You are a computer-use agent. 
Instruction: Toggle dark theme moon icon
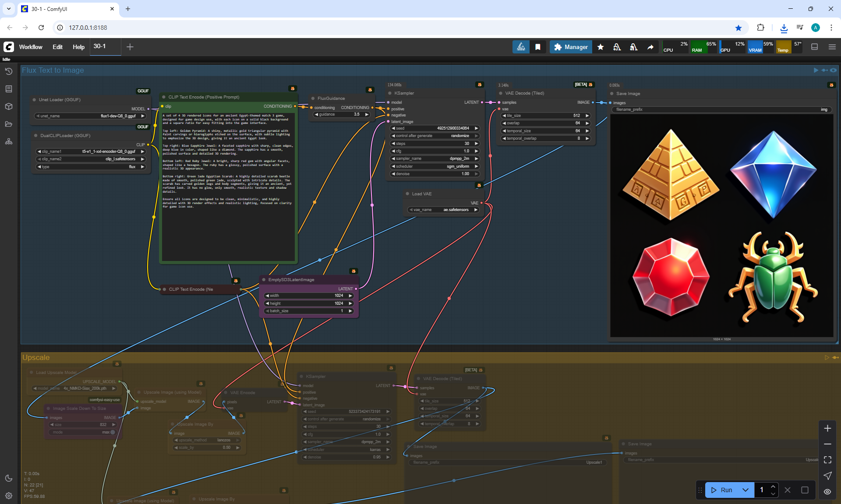(x=9, y=478)
